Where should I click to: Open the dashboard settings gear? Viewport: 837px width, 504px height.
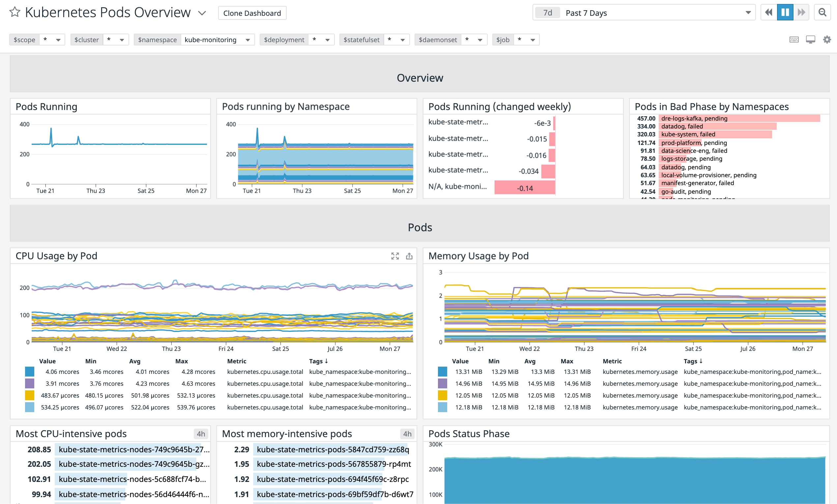[827, 40]
